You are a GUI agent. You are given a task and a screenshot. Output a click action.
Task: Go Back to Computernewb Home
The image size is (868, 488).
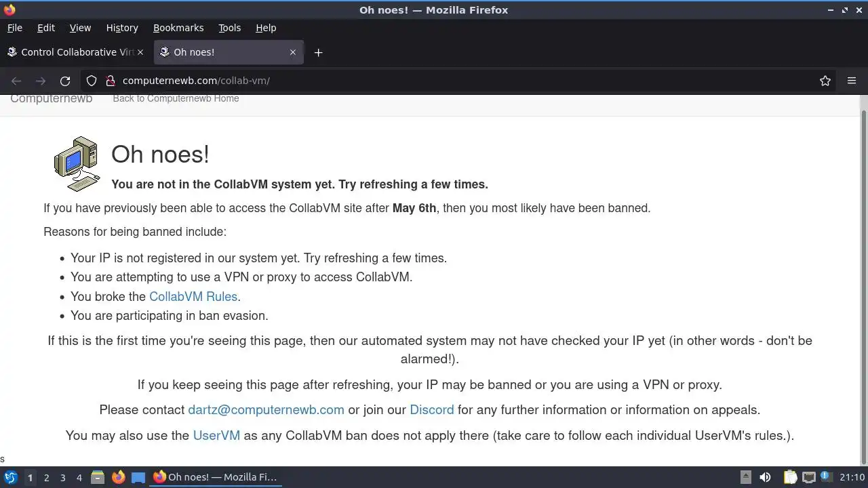coord(176,99)
